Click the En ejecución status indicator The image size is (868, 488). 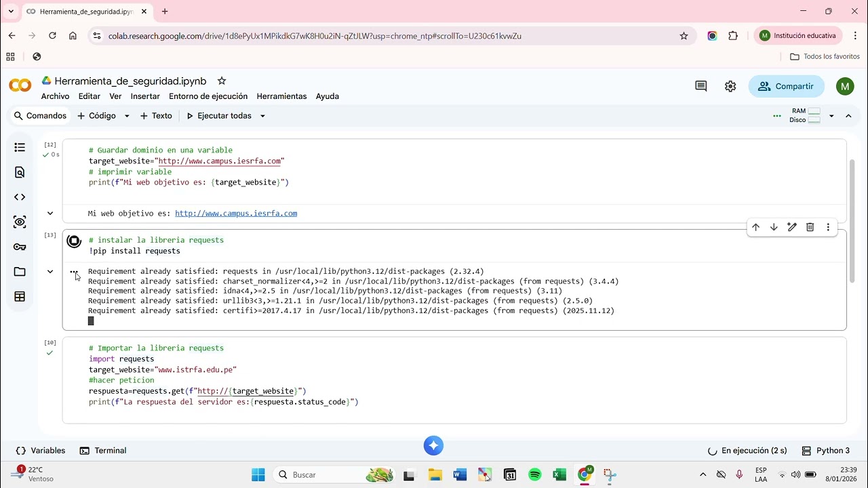[x=747, y=451]
